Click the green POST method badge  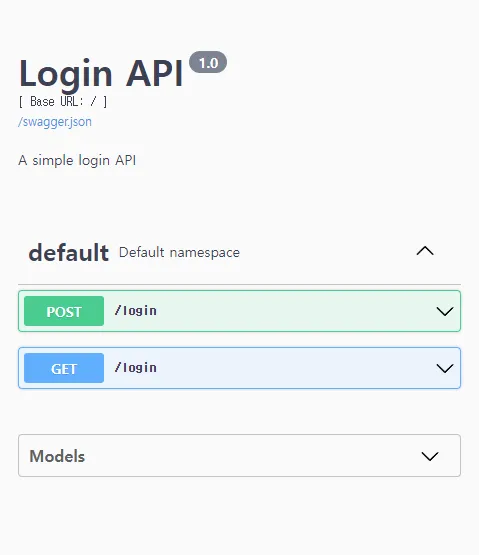(64, 311)
